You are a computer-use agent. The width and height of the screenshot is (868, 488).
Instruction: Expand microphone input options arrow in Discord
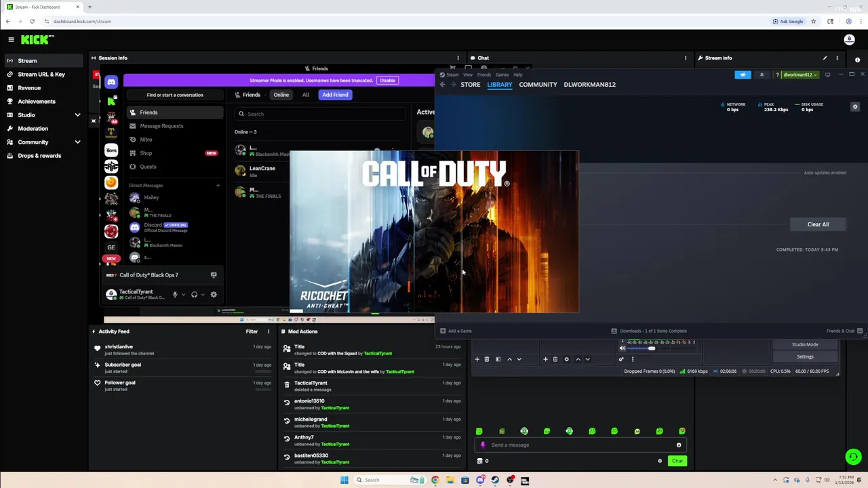[183, 295]
